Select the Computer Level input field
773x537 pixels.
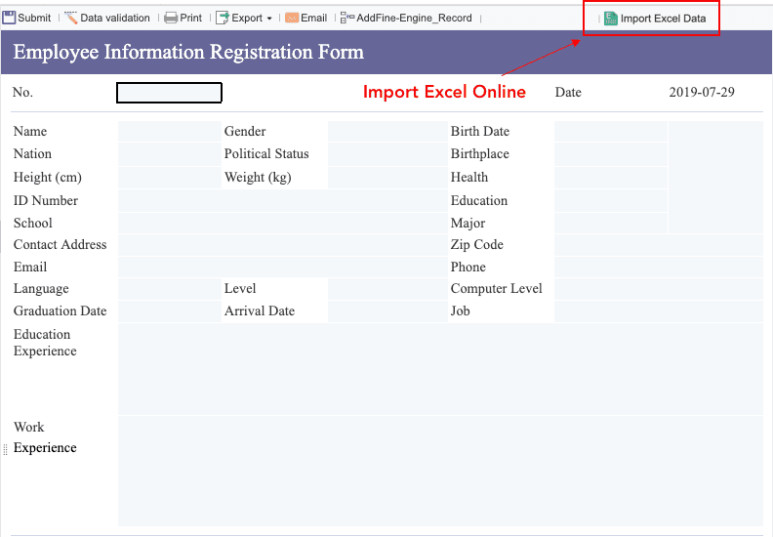coord(659,288)
